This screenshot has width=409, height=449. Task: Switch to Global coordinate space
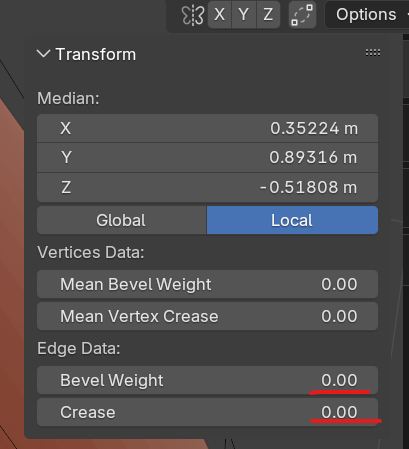click(122, 220)
